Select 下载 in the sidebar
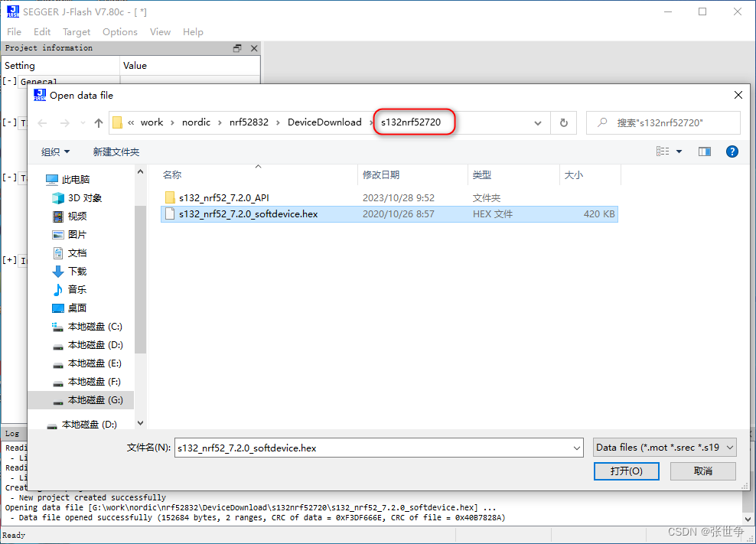The image size is (756, 544). click(77, 271)
